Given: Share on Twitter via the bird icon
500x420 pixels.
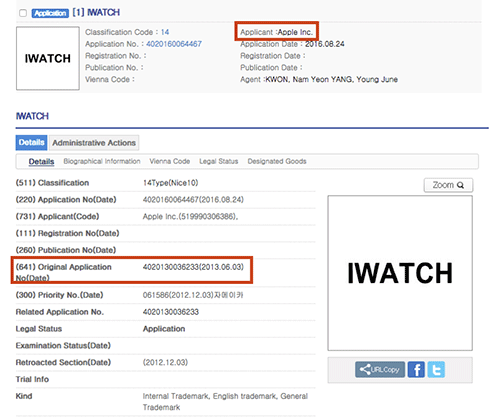Looking at the screenshot, I should pos(436,370).
